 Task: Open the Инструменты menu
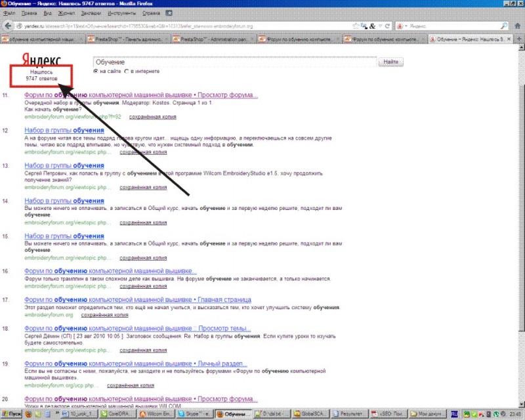122,13
